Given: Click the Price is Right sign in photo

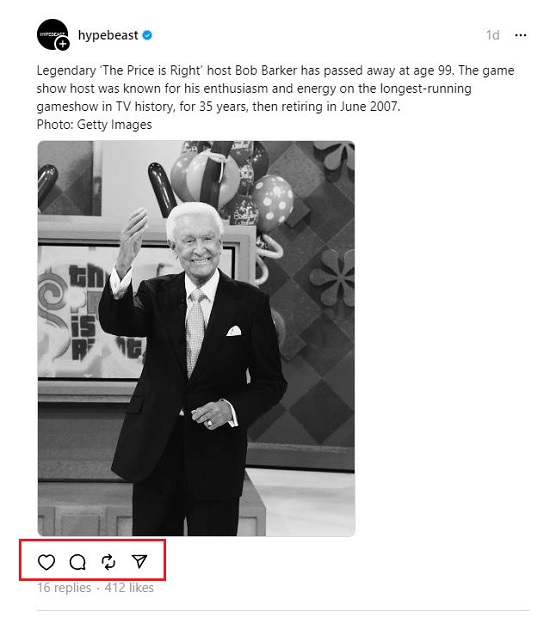Looking at the screenshot, I should point(92,311).
